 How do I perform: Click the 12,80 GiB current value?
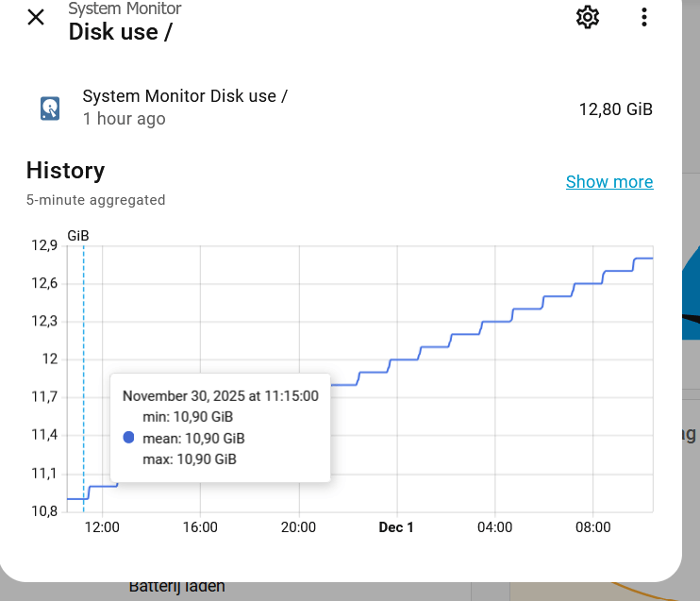click(615, 109)
